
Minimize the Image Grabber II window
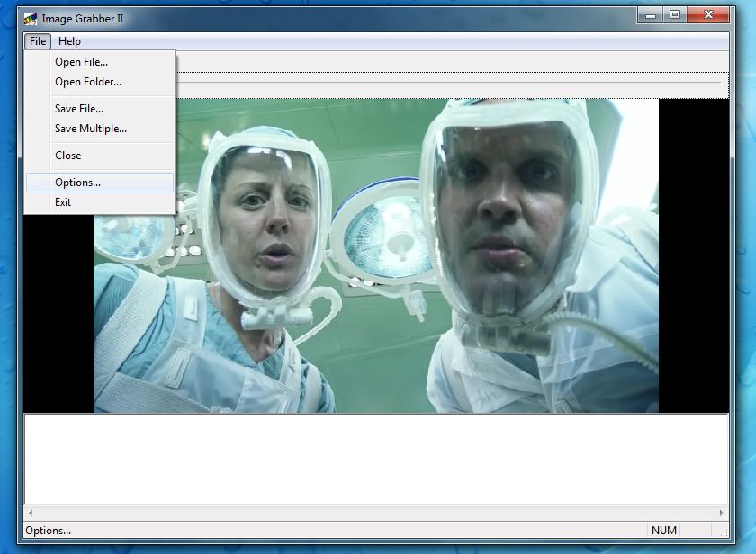(x=651, y=15)
